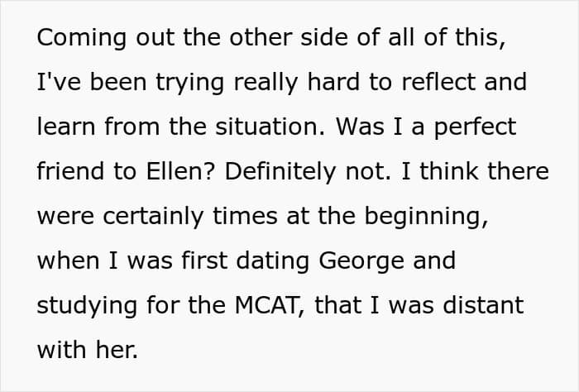
Task: Click the acronym "MCAT," in the text
Action: (270, 306)
